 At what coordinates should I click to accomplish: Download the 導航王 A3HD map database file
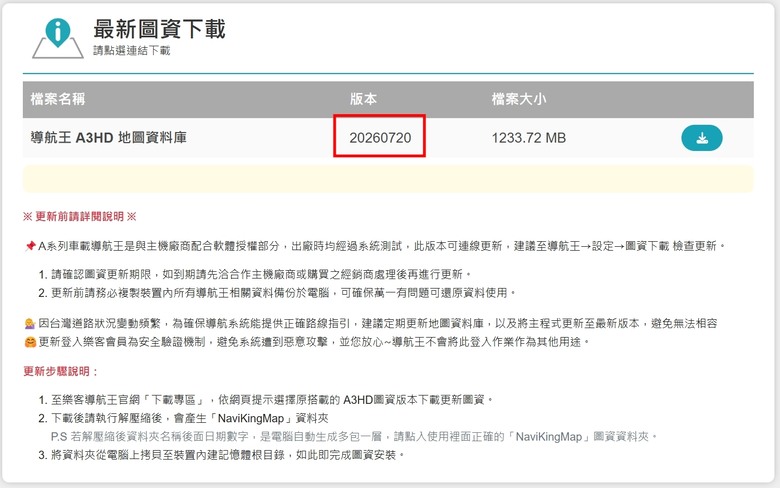701,138
